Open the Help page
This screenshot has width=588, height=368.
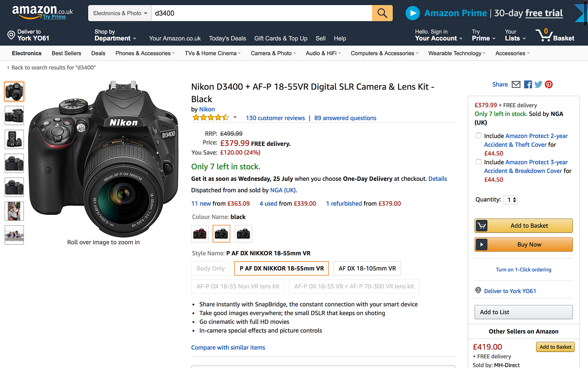[x=340, y=38]
